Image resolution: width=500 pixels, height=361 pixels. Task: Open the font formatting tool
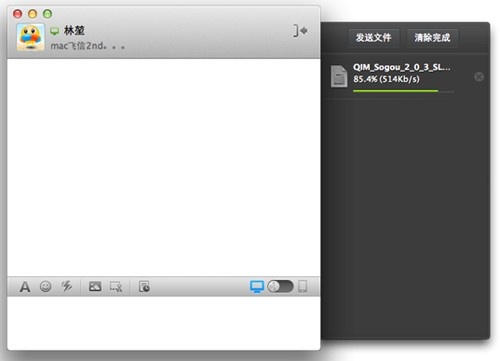pos(25,287)
